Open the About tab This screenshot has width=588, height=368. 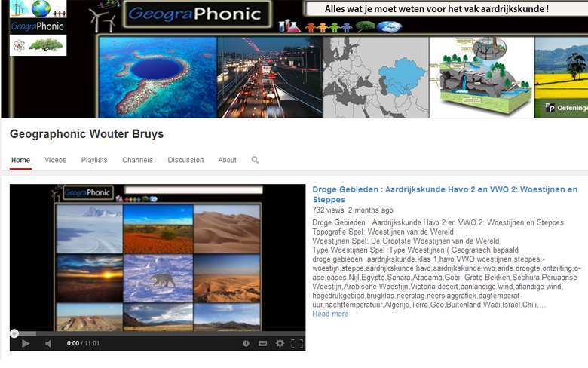(227, 160)
